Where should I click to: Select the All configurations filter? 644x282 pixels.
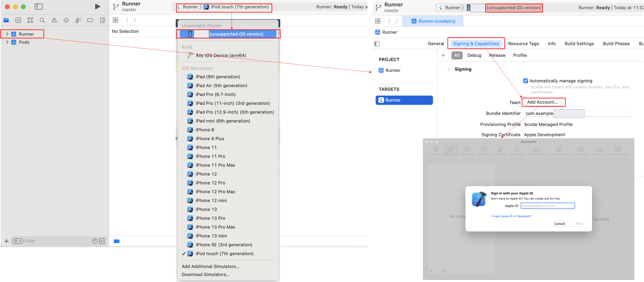457,55
